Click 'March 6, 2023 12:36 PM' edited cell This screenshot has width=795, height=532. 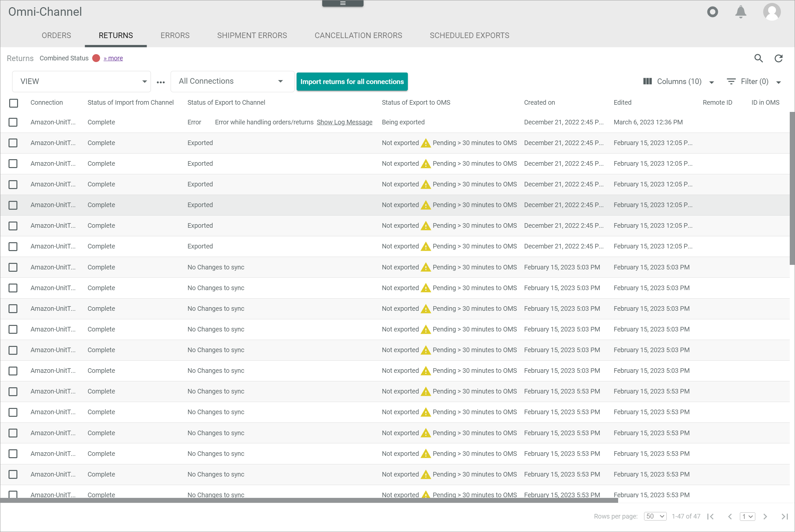[x=648, y=122]
